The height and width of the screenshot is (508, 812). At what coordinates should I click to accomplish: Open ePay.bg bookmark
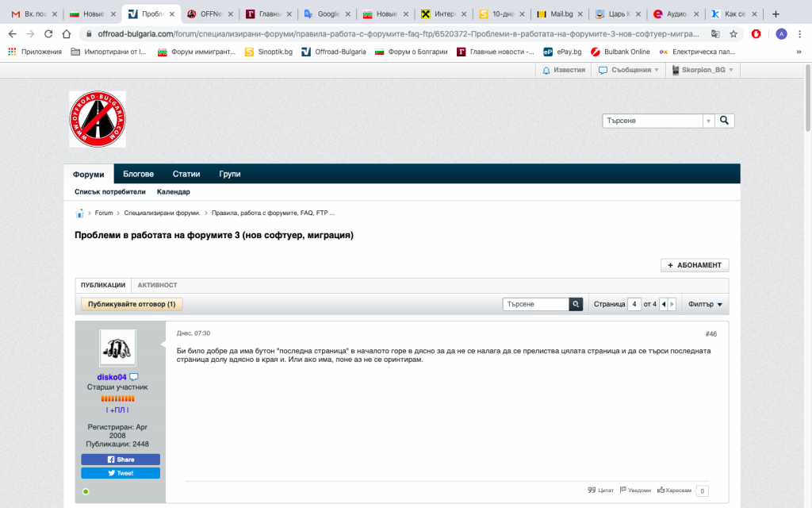point(562,52)
